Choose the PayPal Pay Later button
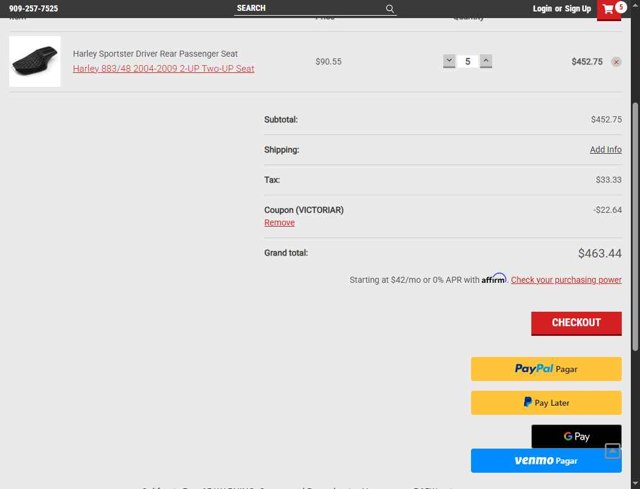This screenshot has width=640, height=489. [546, 403]
